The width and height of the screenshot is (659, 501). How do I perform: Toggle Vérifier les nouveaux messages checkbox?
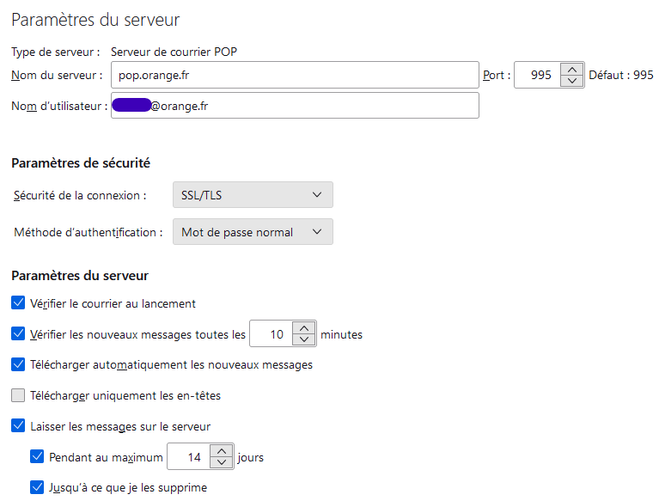coord(18,334)
